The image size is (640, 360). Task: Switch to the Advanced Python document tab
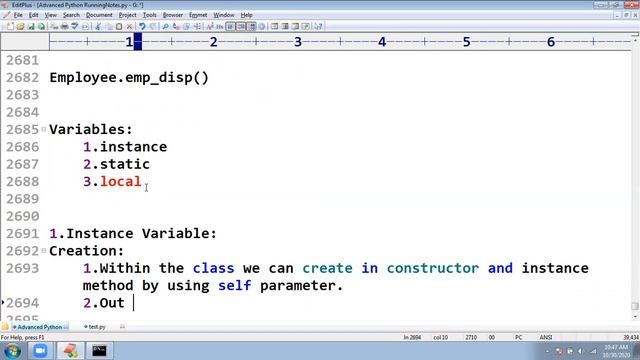pos(40,327)
